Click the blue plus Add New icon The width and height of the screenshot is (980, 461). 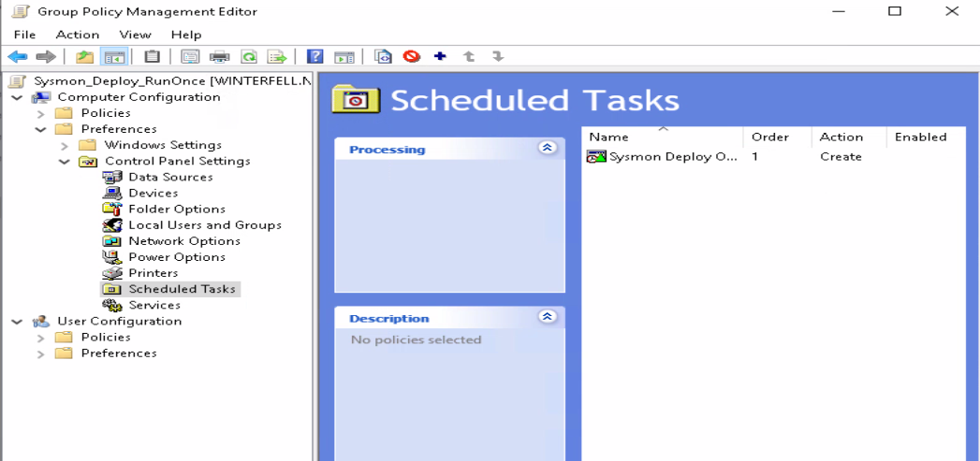(440, 57)
